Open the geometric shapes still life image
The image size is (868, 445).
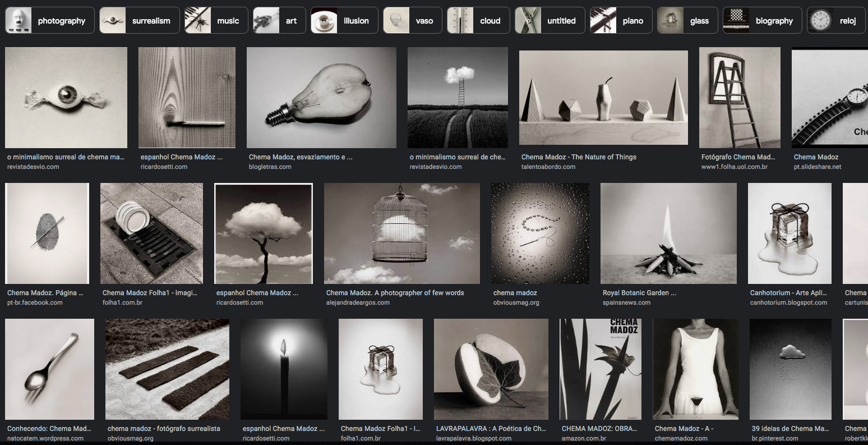coord(603,98)
